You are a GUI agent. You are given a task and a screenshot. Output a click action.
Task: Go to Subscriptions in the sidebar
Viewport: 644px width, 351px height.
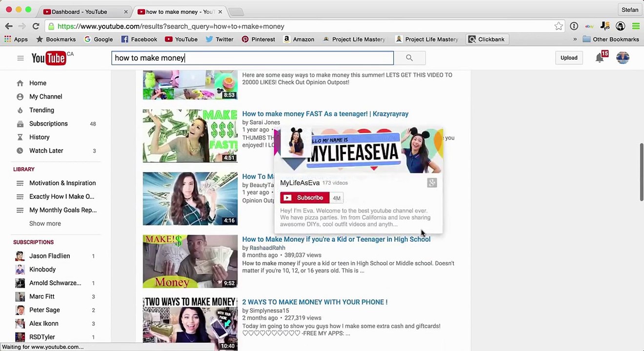[48, 124]
